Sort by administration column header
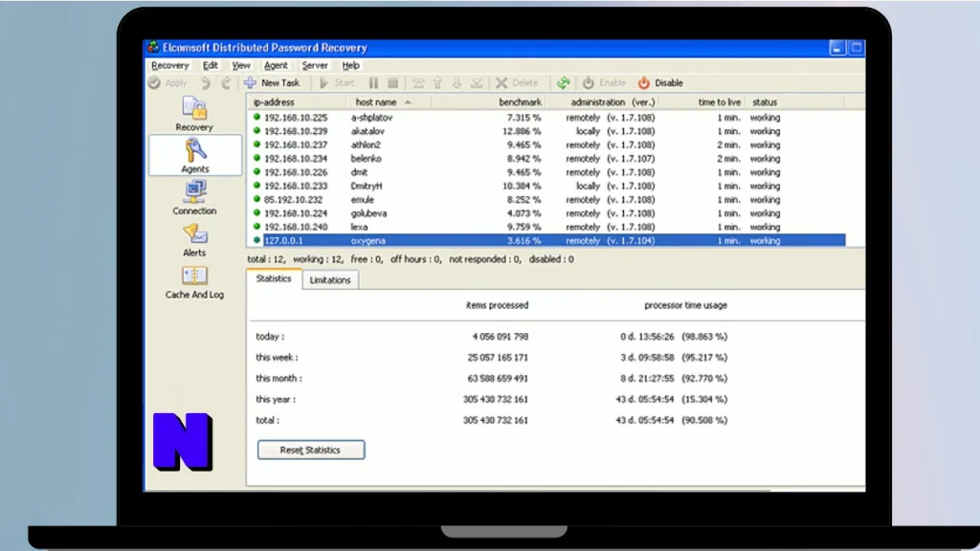Image resolution: width=980 pixels, height=551 pixels. [603, 101]
